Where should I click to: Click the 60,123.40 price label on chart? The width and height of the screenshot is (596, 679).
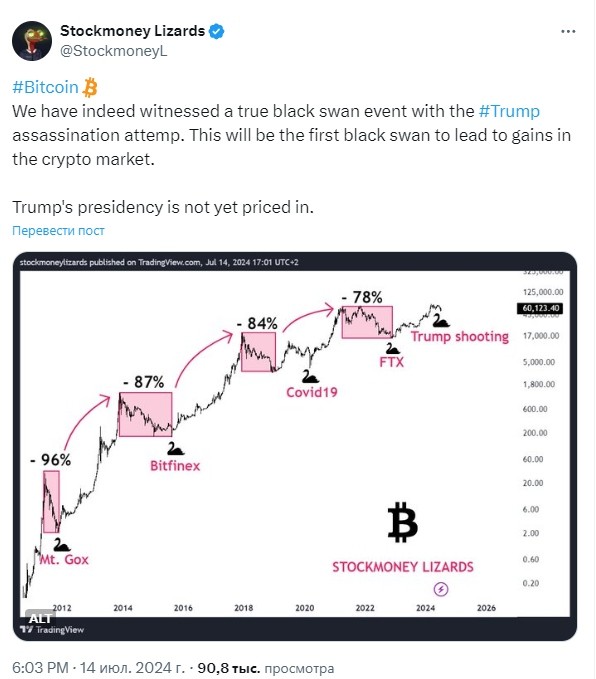[x=540, y=308]
